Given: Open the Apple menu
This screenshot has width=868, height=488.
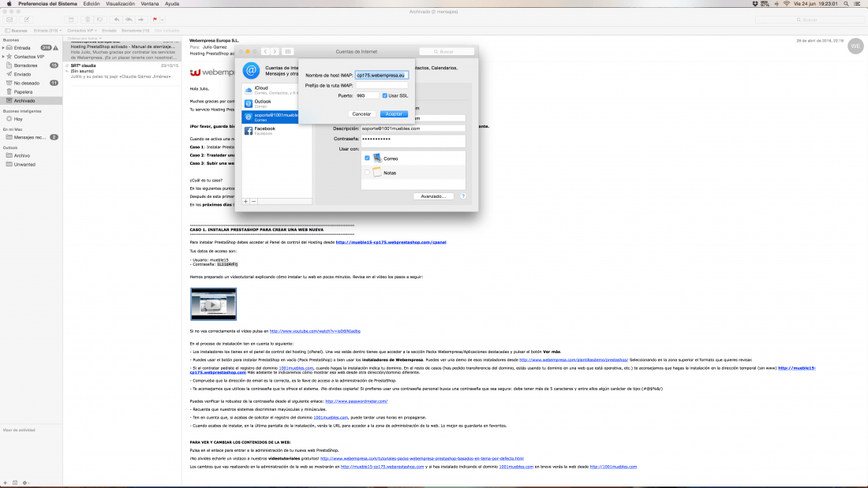Looking at the screenshot, I should pyautogui.click(x=9, y=4).
